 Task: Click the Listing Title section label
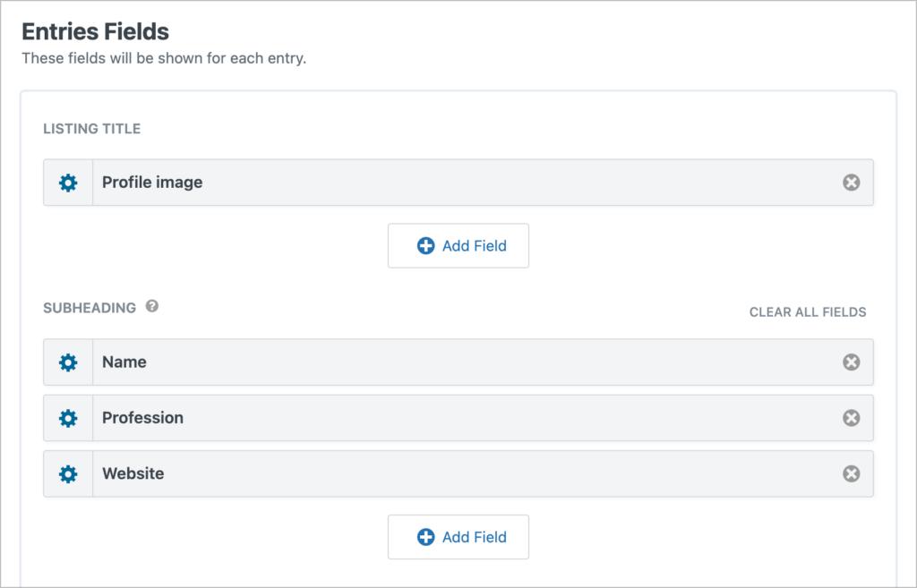(91, 128)
